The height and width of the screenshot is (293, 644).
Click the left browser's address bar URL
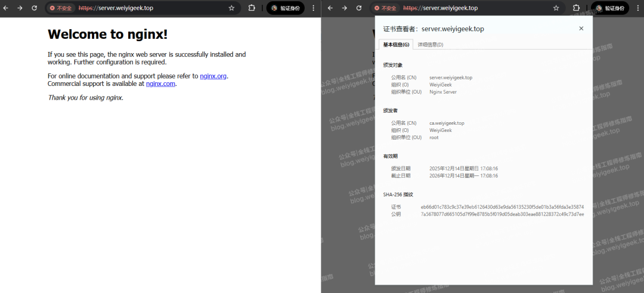click(x=116, y=8)
